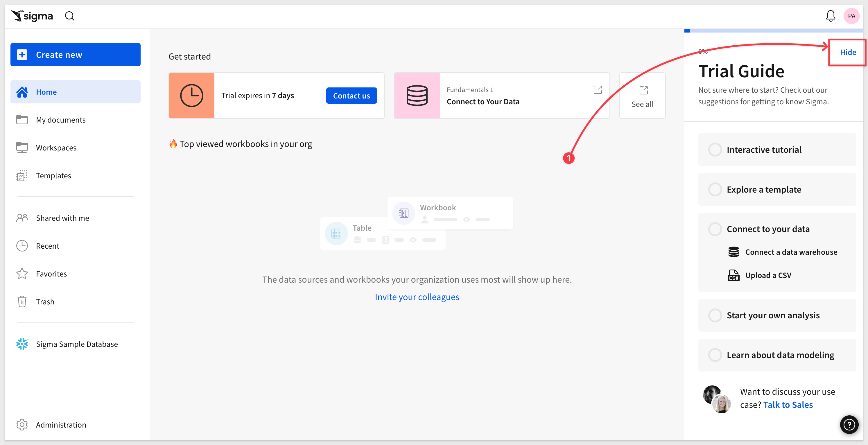Open Administration settings

click(76, 425)
